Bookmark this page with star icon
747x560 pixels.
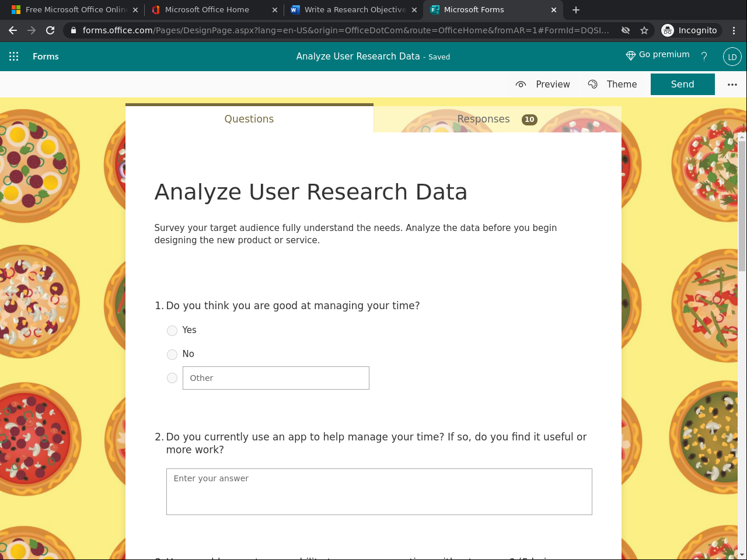pyautogui.click(x=644, y=30)
